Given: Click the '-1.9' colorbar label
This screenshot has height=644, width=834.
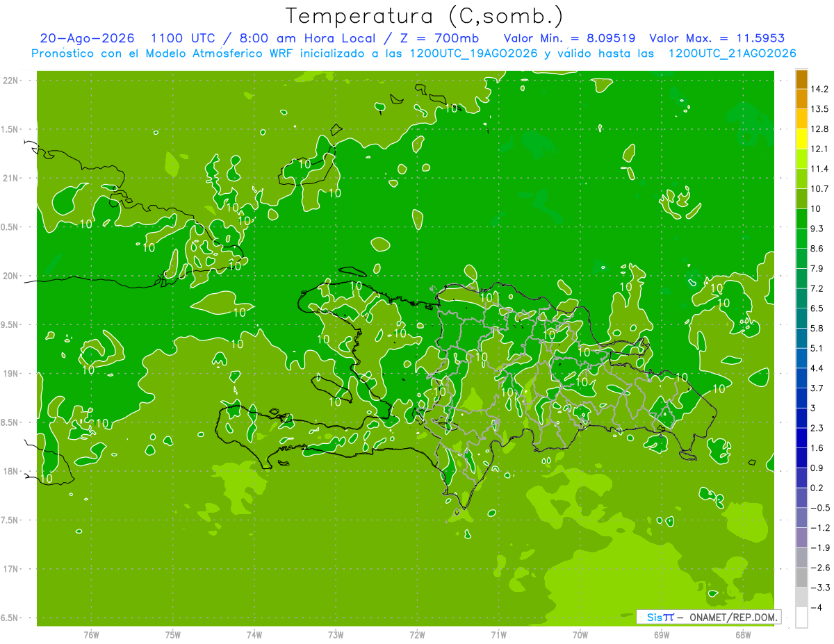Looking at the screenshot, I should click(819, 547).
